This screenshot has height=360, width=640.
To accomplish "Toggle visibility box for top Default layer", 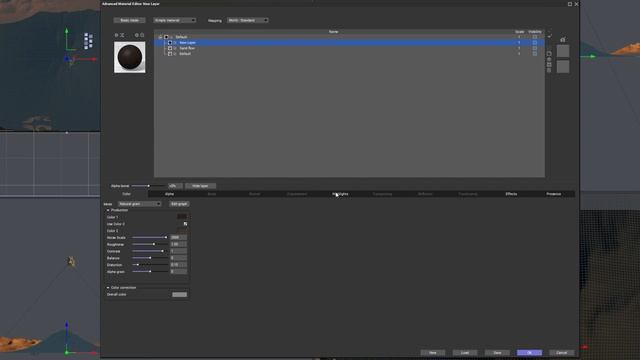I will tap(535, 37).
